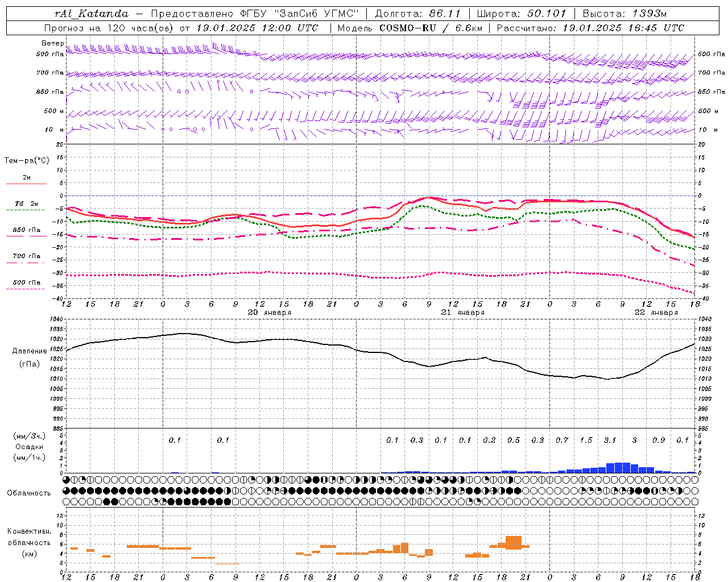Click the '(км)' unit under convective cloudiness

(x=30, y=554)
